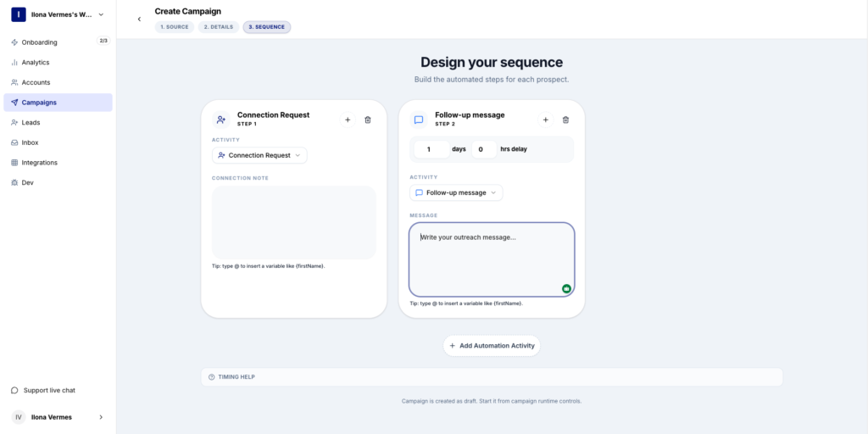Click the plus icon on Connection Request card
Viewport: 868px width, 434px height.
pyautogui.click(x=348, y=120)
